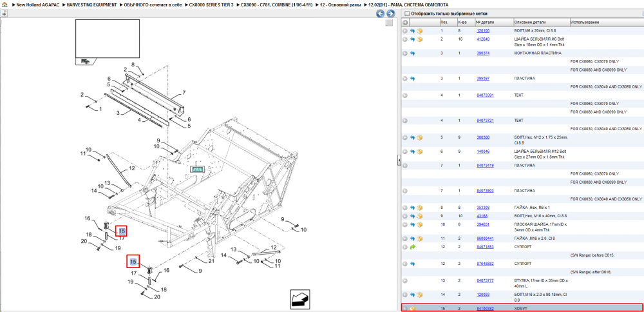Click the '12.01' reference label in diagram

pyautogui.click(x=198, y=169)
